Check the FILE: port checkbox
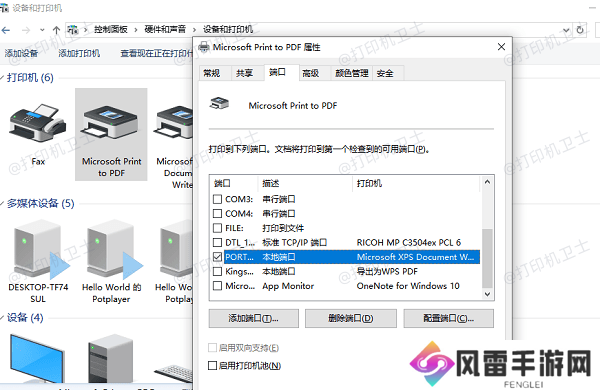This screenshot has height=390, width=600. click(x=217, y=228)
